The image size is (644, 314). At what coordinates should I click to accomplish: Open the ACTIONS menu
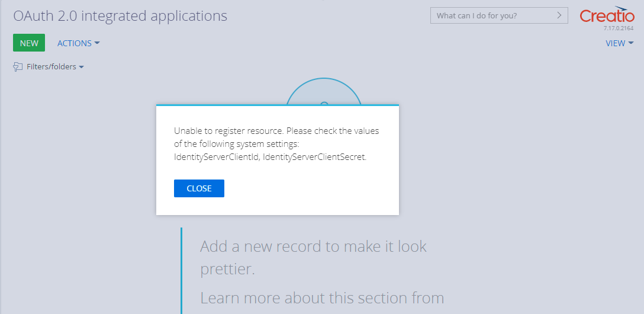point(78,43)
